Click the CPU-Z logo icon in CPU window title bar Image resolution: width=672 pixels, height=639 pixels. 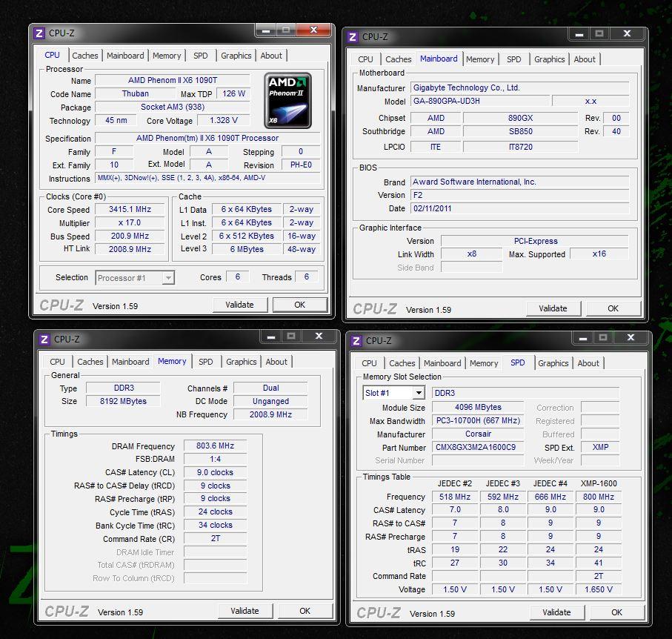[39, 33]
